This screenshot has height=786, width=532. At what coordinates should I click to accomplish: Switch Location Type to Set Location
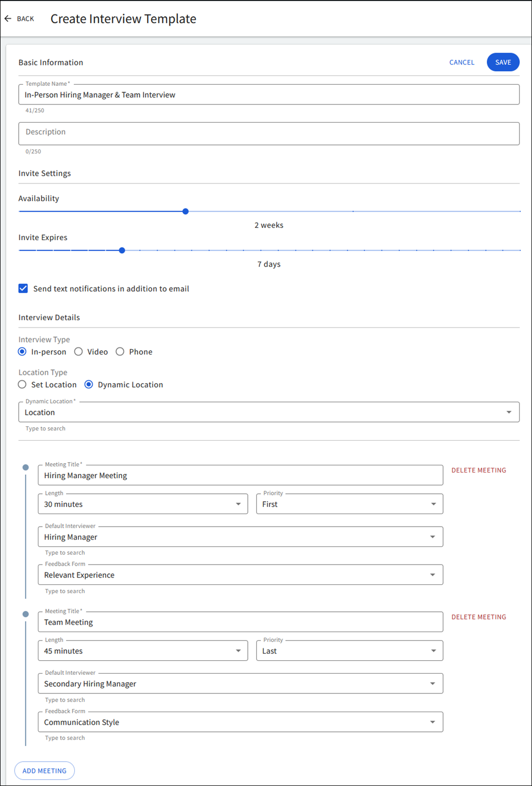tap(22, 384)
